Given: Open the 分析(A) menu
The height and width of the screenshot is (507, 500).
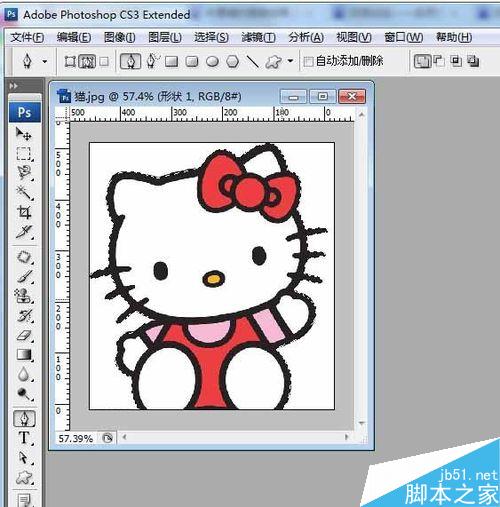Looking at the screenshot, I should click(306, 37).
